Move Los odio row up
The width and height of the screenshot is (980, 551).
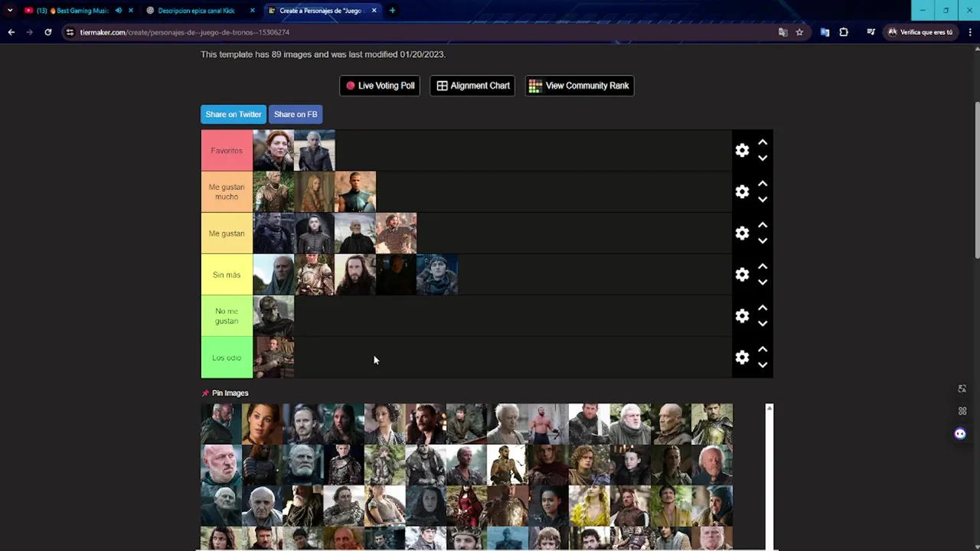click(763, 349)
